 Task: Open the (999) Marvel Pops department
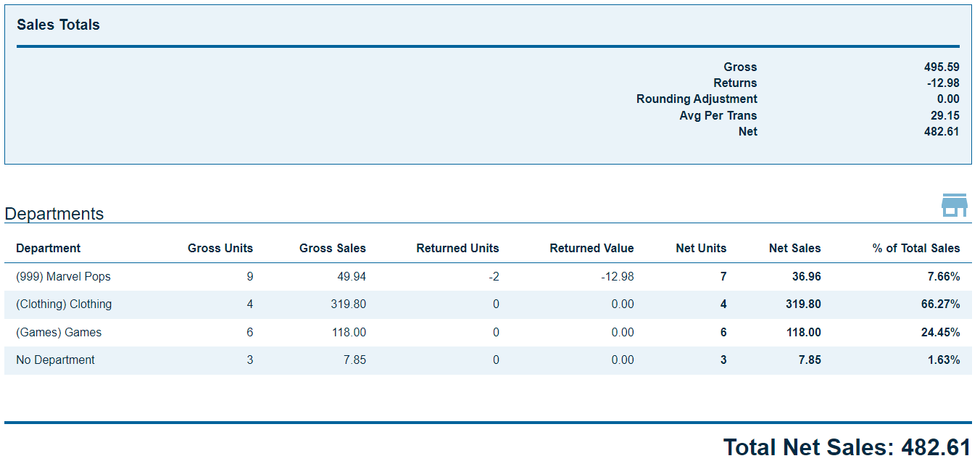(x=63, y=276)
